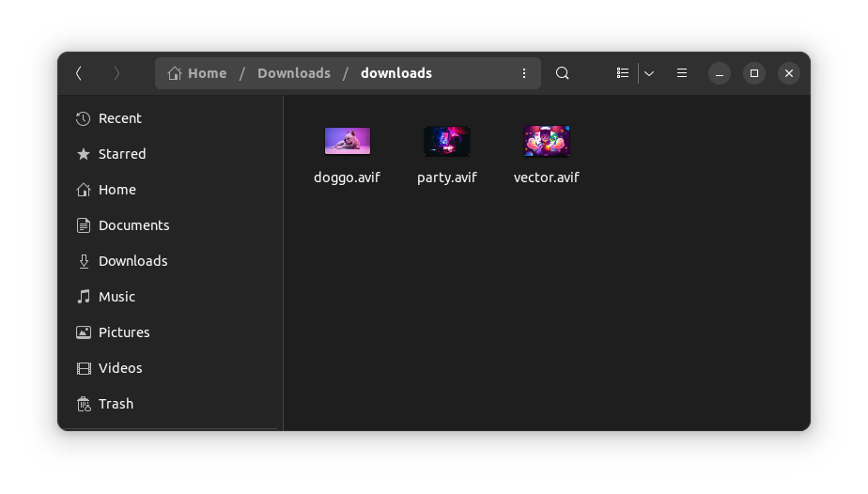868x494 pixels.
Task: Open Trash from the sidebar
Action: coord(116,404)
